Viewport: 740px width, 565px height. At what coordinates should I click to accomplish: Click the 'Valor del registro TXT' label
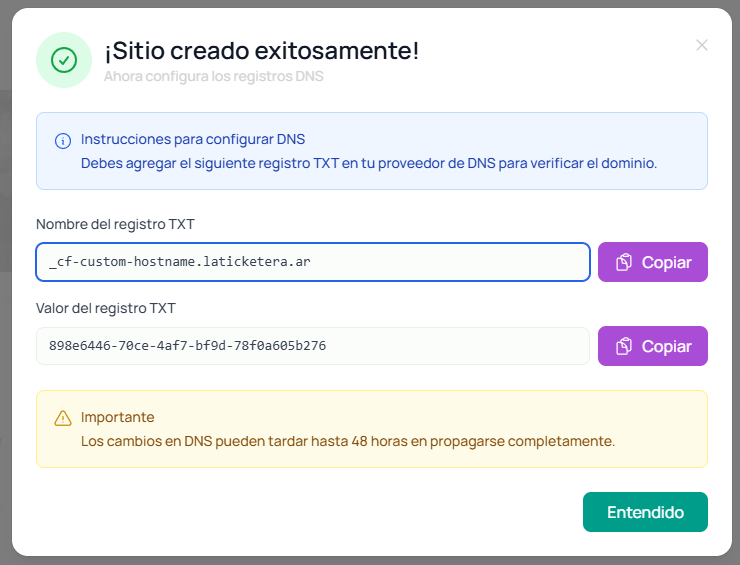pos(106,308)
